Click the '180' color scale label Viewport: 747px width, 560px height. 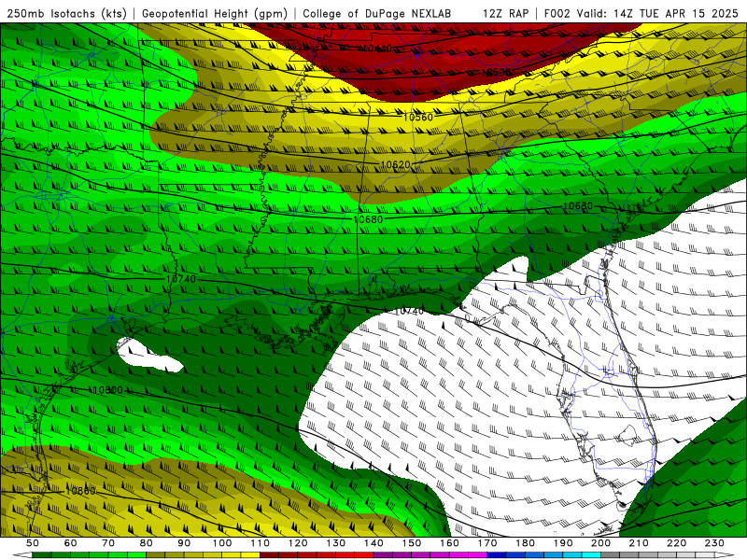(525, 543)
